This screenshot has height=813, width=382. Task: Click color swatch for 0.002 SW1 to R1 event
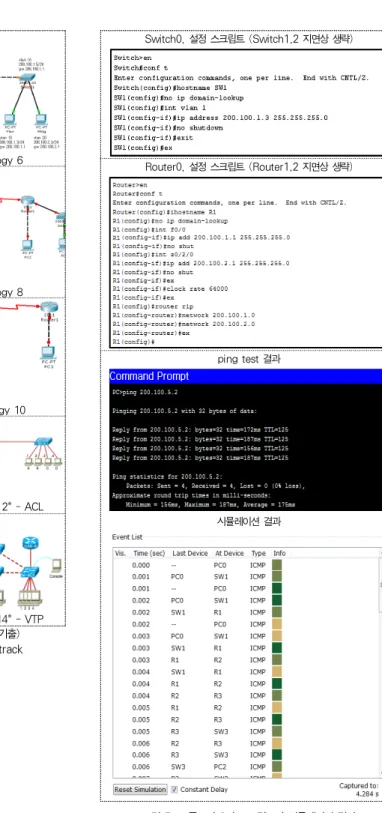coord(277,612)
